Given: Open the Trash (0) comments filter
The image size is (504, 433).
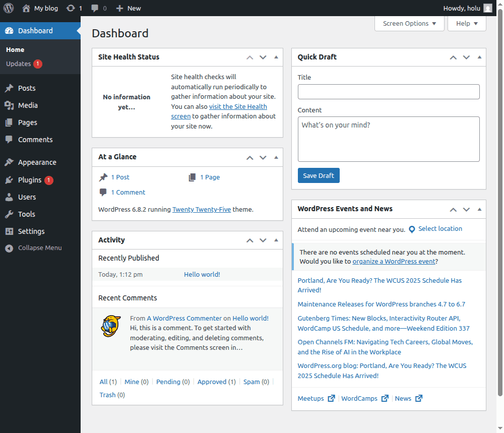Looking at the screenshot, I should pos(112,395).
